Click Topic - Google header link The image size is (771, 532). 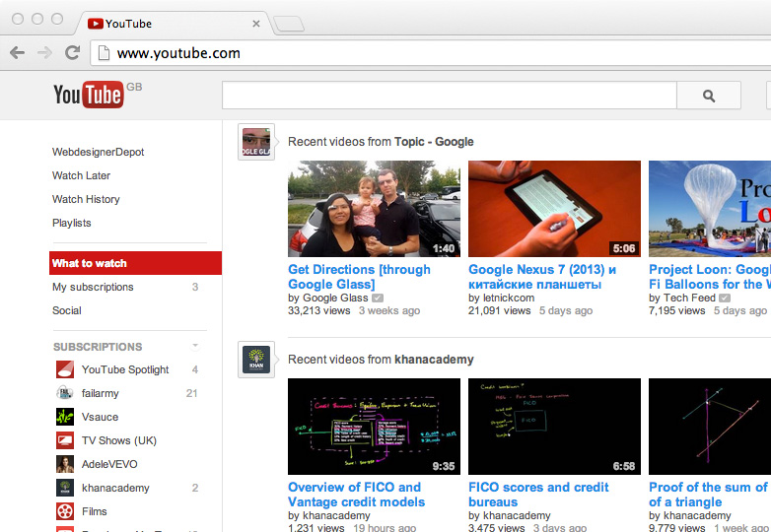click(x=434, y=142)
